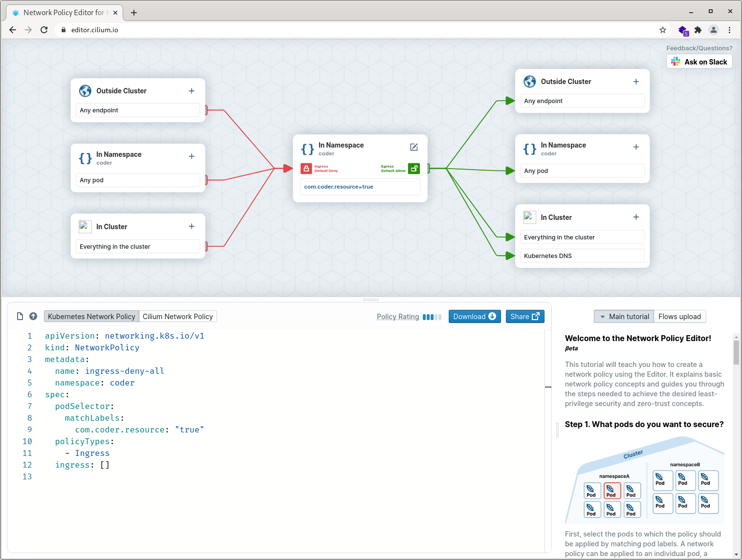The image size is (742, 560).
Task: Switch to Flows upload tab
Action: coord(679,317)
